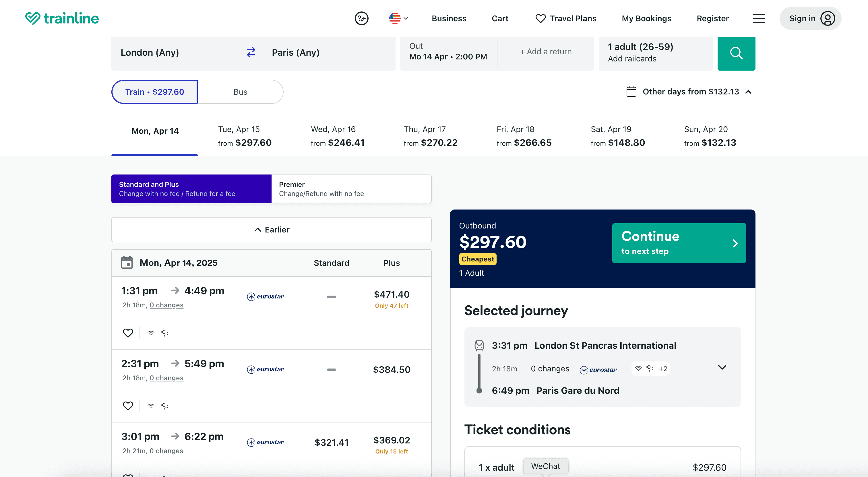Click the trainline logo

pos(62,18)
